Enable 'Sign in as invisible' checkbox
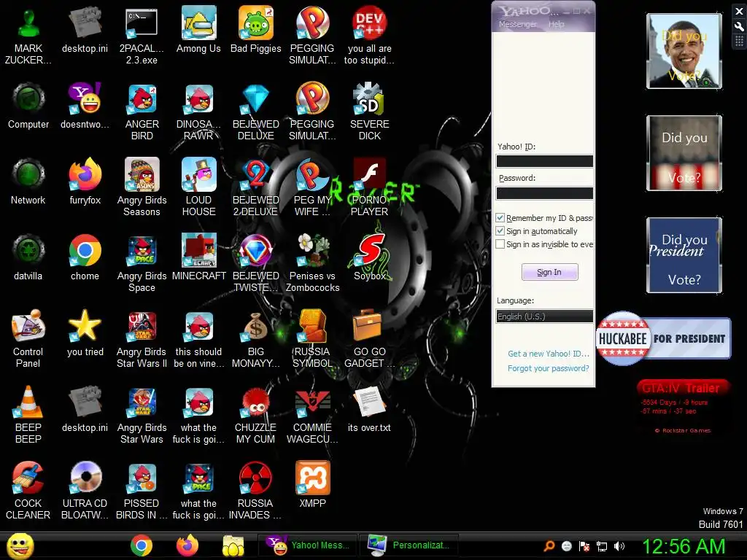 point(500,244)
